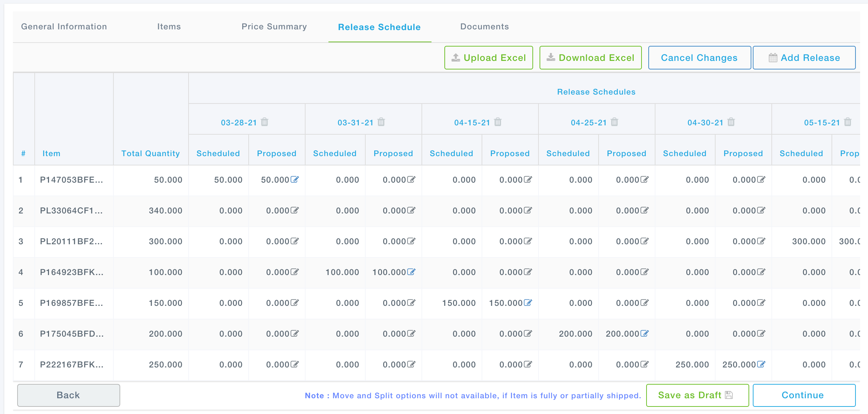Edit proposed 50.000 for P147053BFE item
This screenshot has height=414, width=868.
pyautogui.click(x=294, y=179)
